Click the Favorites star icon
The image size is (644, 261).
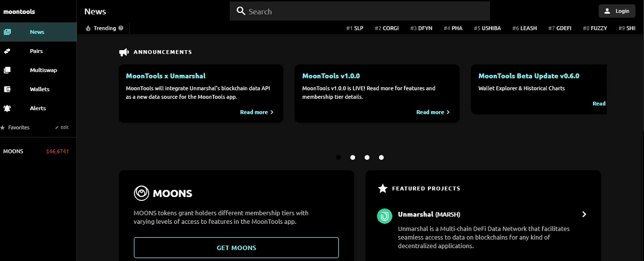(2, 128)
